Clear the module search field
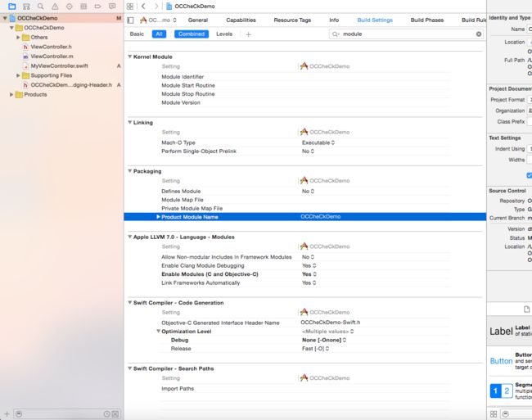This screenshot has height=420, width=532. tap(479, 34)
